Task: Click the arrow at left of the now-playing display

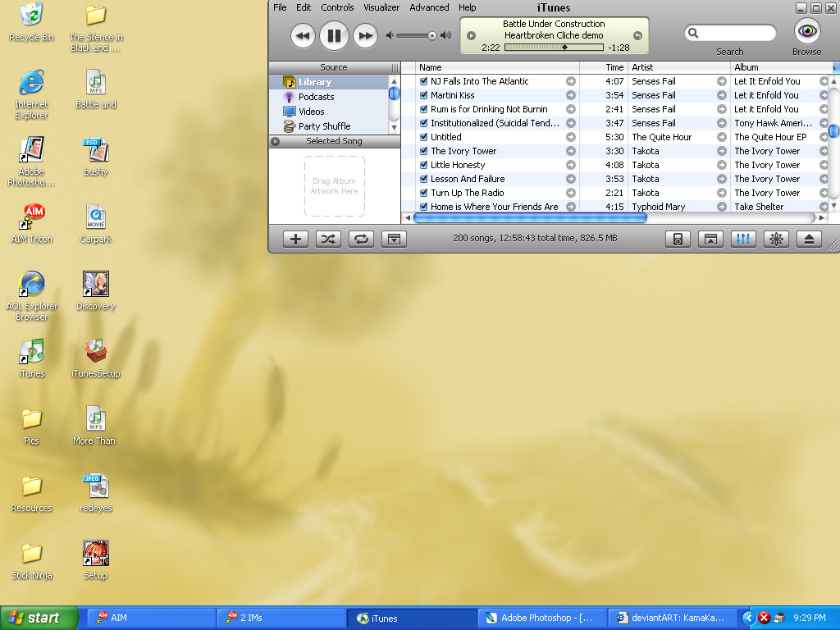Action: (472, 36)
